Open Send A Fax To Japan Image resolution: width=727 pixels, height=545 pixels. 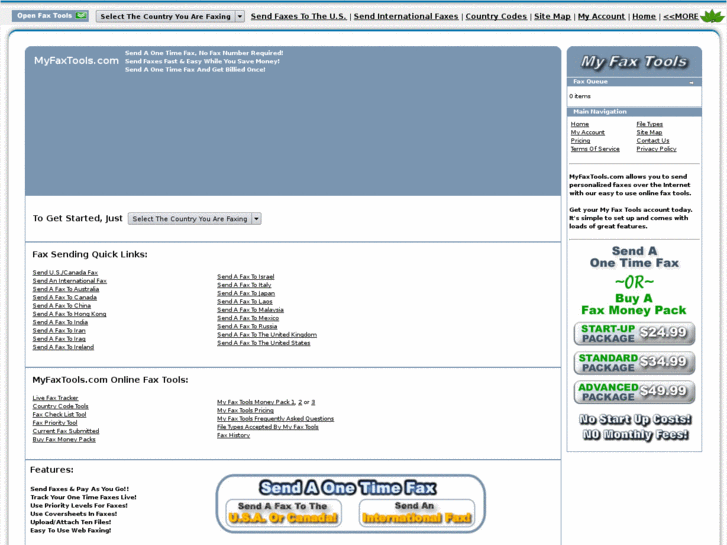(x=246, y=293)
